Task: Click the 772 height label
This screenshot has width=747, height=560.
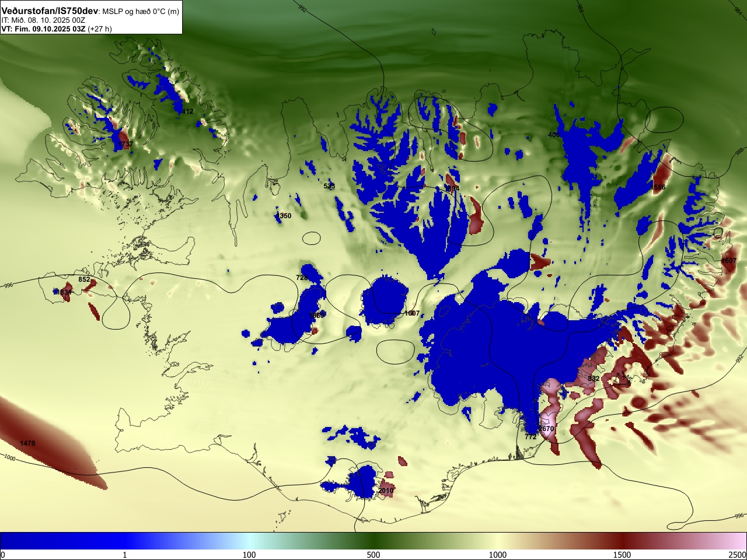Action: pyautogui.click(x=530, y=437)
